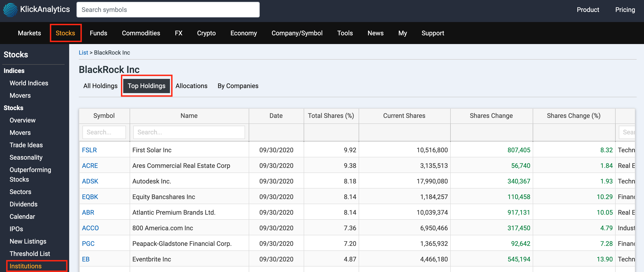Open the Product link in header
644x272 pixels.
click(x=588, y=10)
